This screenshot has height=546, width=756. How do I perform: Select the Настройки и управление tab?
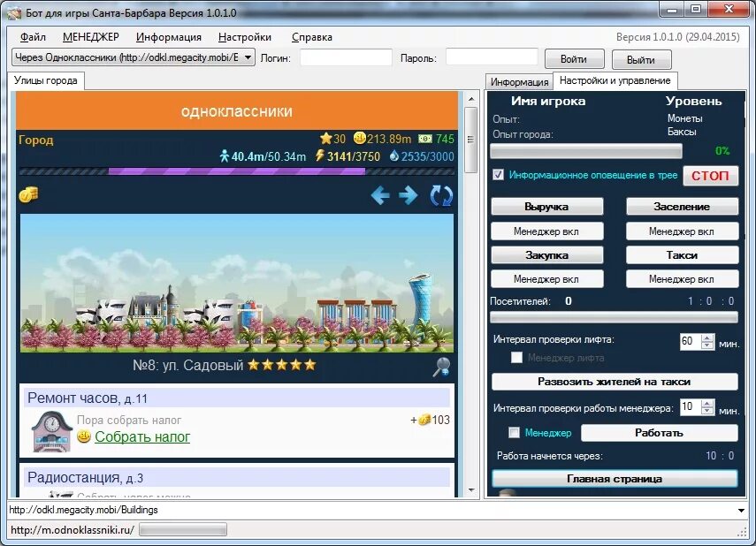coord(615,80)
